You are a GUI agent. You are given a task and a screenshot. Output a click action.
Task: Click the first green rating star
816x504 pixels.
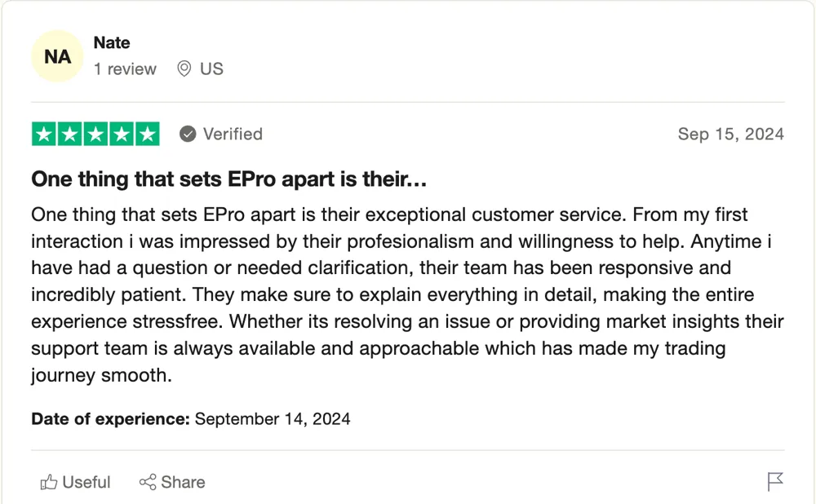[44, 135]
